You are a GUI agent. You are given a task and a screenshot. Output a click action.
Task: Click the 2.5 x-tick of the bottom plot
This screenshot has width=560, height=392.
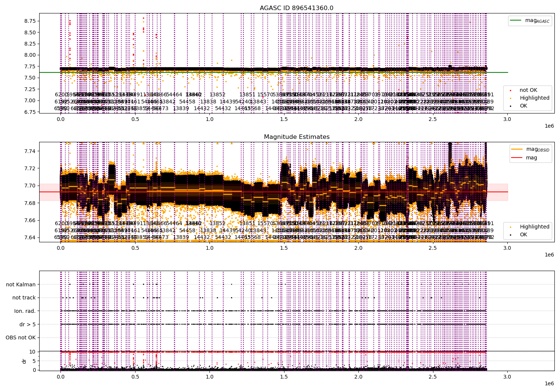click(433, 377)
